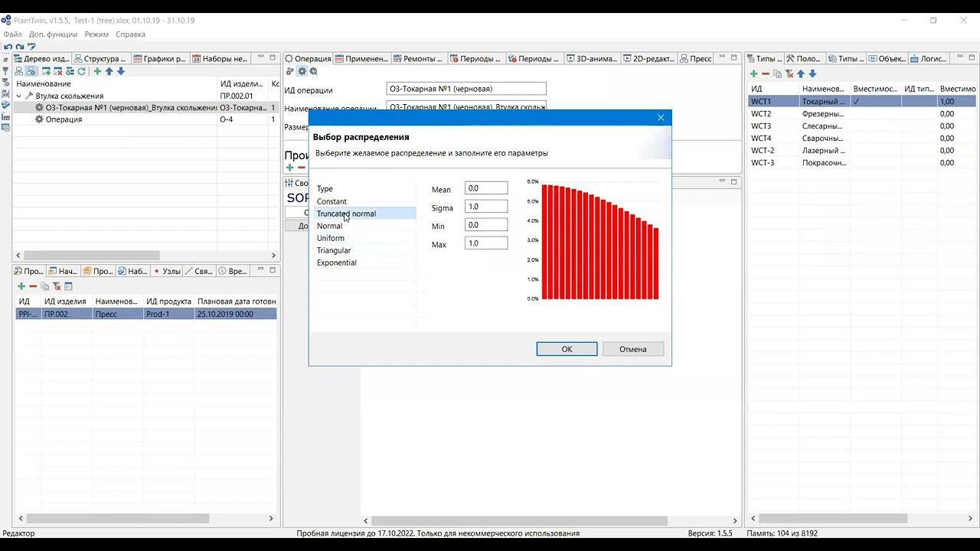Select the Constant distribution type
The width and height of the screenshot is (980, 551).
click(x=332, y=201)
